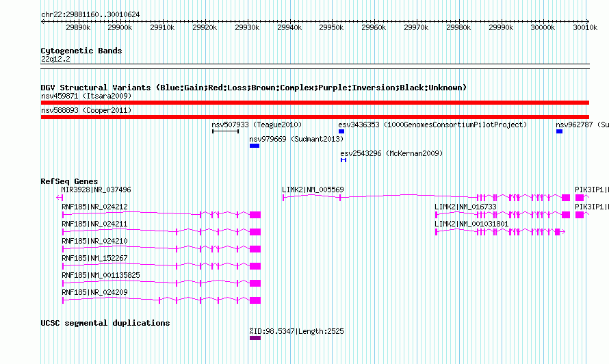Open the nsv459871 (Itsara2009) label
609x364 pixels.
86,96
